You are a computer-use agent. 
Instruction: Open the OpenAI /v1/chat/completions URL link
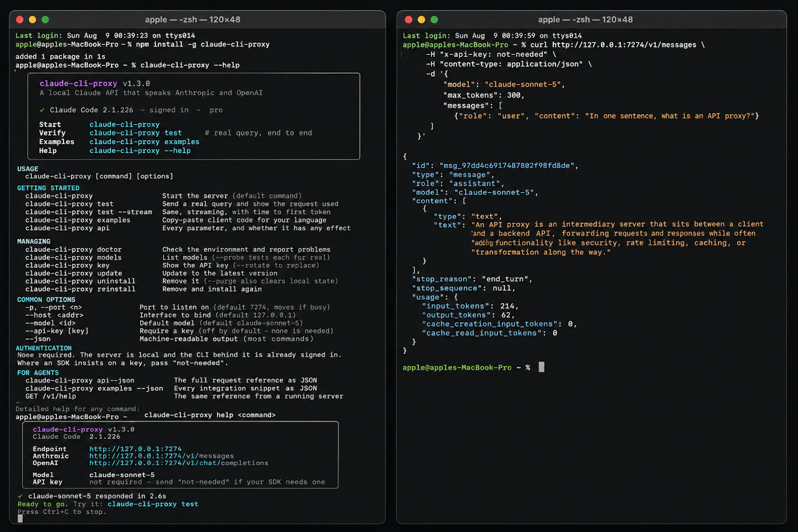pyautogui.click(x=179, y=463)
